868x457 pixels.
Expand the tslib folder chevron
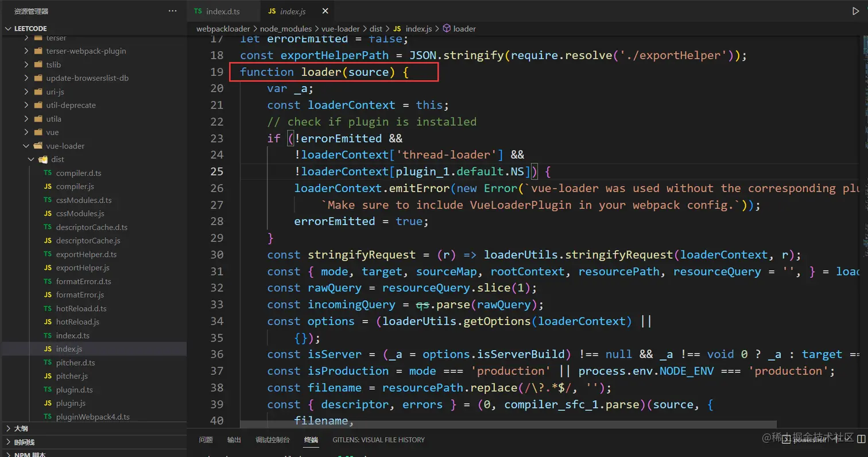(26, 64)
